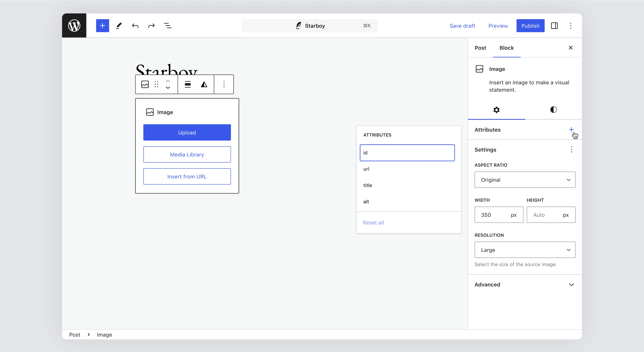Open the Aspect Ratio Original dropdown
Viewport: 644px width, 352px height.
pos(525,180)
